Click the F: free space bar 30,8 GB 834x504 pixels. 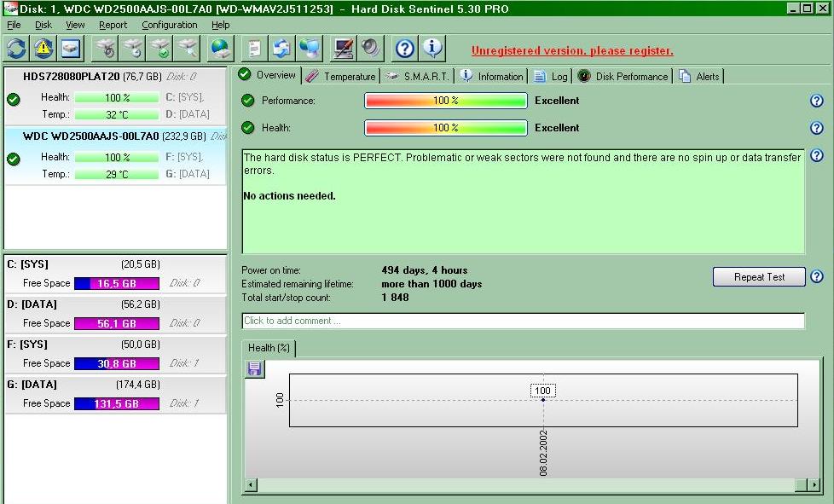[x=117, y=363]
